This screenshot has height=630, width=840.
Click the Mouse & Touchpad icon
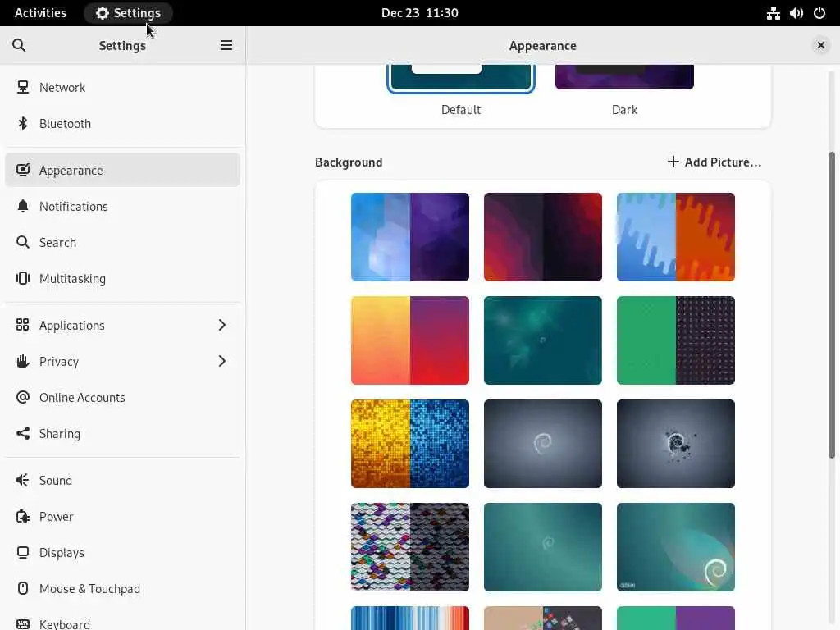click(x=22, y=588)
